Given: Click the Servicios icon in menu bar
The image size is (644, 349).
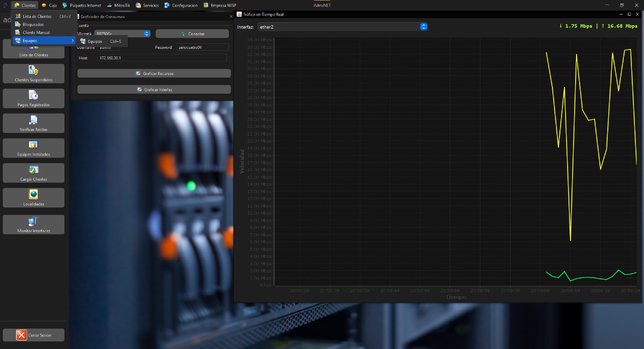Looking at the screenshot, I should [138, 5].
